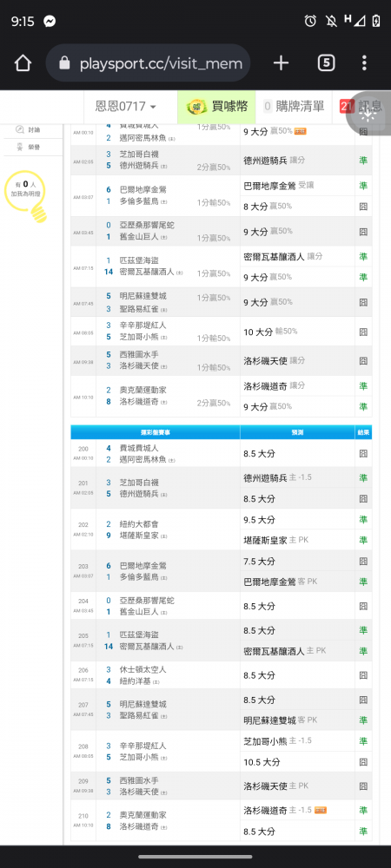
Task: Open Chrome three-dot menu
Action: tap(364, 63)
